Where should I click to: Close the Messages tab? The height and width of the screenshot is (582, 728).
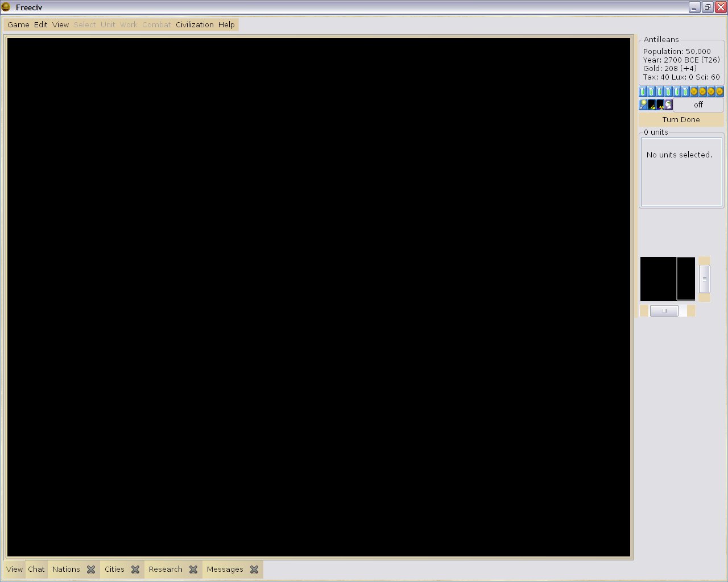[x=254, y=569]
